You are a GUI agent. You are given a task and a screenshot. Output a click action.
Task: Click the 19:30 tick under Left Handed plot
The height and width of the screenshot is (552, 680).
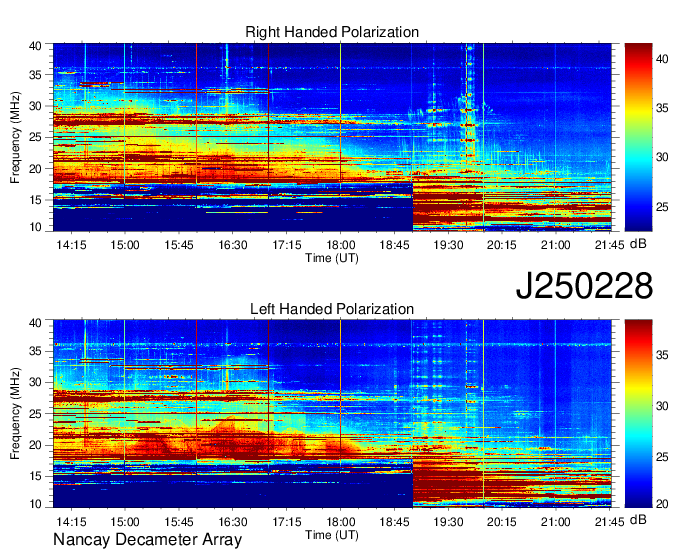(448, 522)
